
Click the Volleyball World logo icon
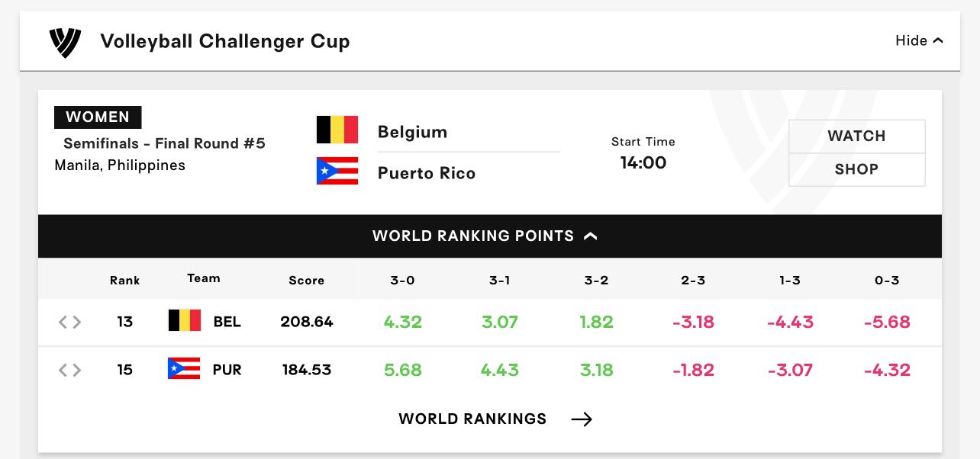65,42
